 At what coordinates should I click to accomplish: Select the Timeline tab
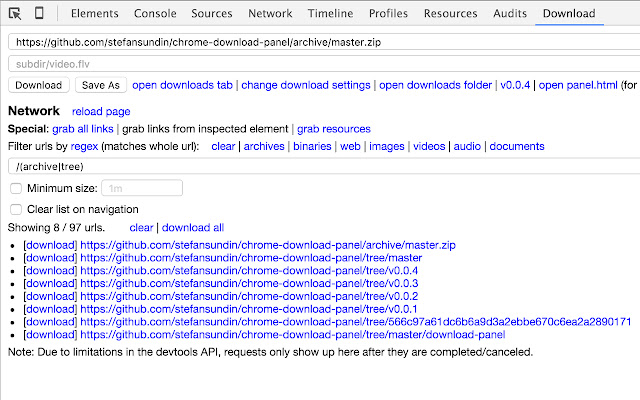[x=330, y=13]
